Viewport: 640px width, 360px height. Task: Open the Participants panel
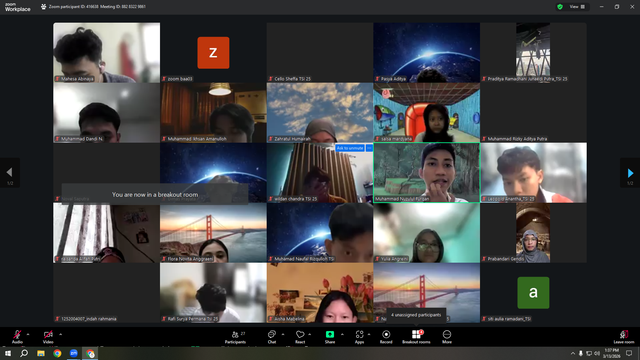click(236, 337)
